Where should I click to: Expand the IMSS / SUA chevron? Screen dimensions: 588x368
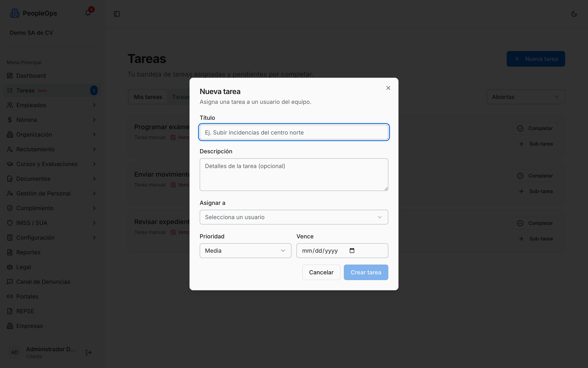tap(94, 223)
